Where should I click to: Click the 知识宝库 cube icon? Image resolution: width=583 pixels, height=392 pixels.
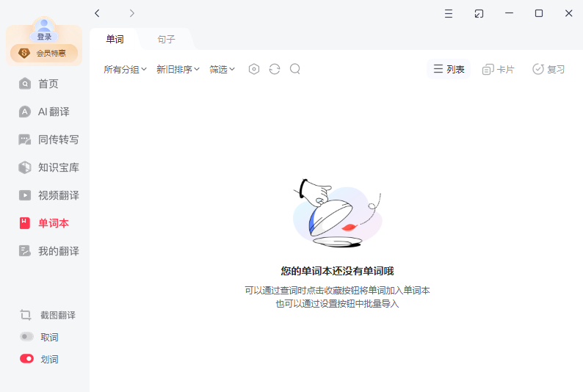pyautogui.click(x=24, y=167)
